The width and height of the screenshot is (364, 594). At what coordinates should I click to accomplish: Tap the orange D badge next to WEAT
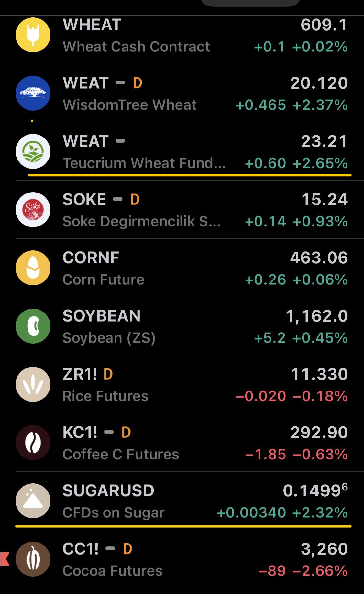click(138, 83)
